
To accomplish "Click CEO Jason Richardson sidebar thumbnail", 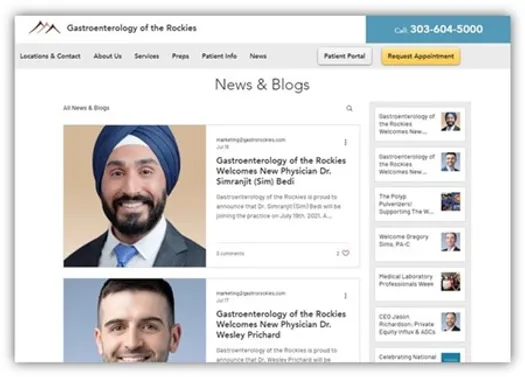I will click(x=451, y=321).
